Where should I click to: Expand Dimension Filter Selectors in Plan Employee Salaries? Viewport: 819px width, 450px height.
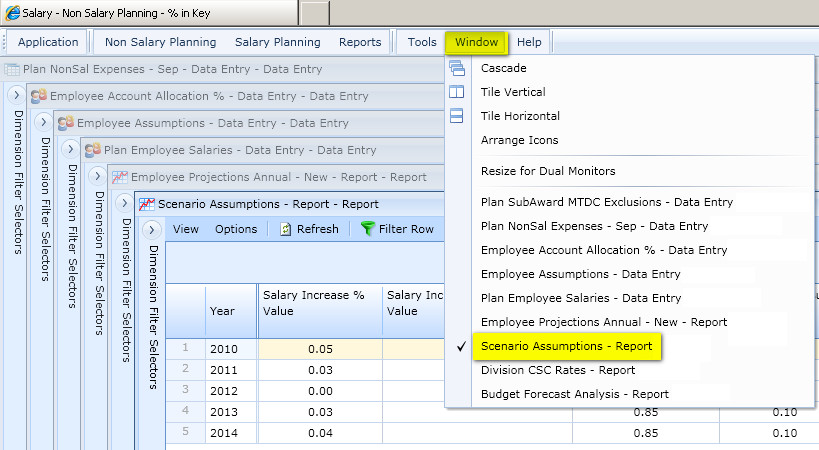[98, 176]
